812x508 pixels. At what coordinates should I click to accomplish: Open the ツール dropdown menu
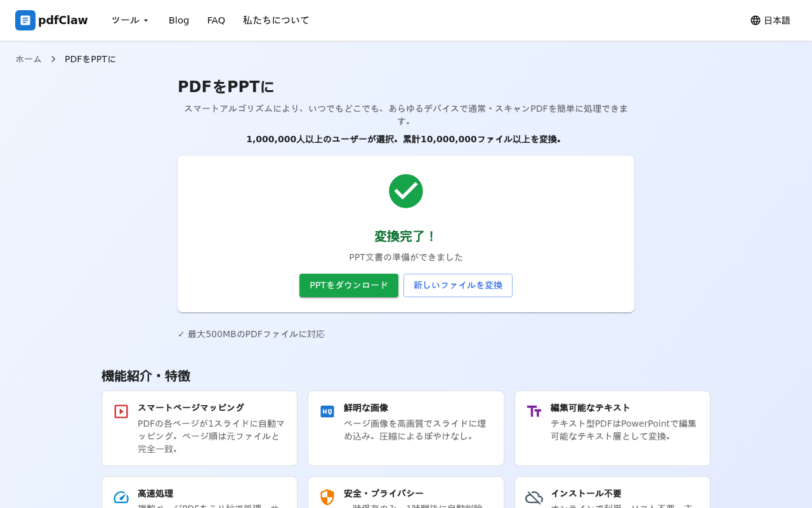click(129, 20)
